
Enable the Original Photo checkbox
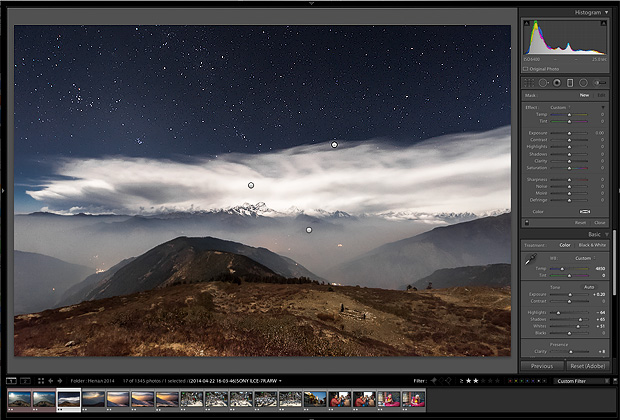pyautogui.click(x=530, y=68)
